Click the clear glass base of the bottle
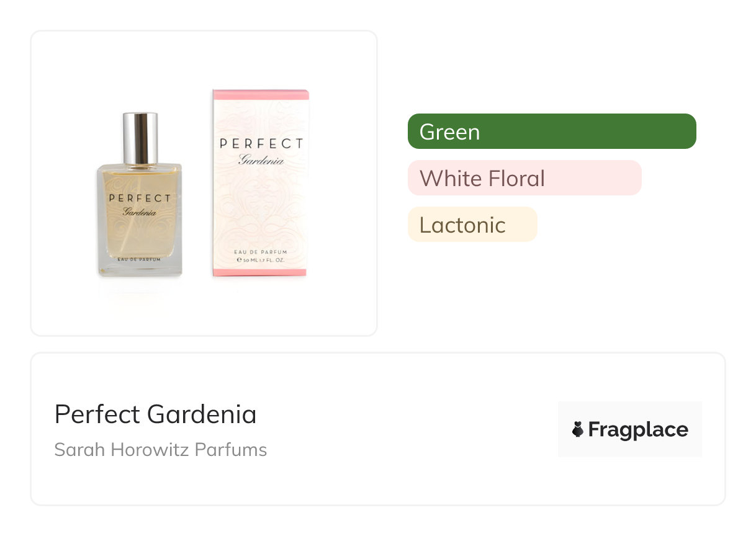 pos(140,267)
